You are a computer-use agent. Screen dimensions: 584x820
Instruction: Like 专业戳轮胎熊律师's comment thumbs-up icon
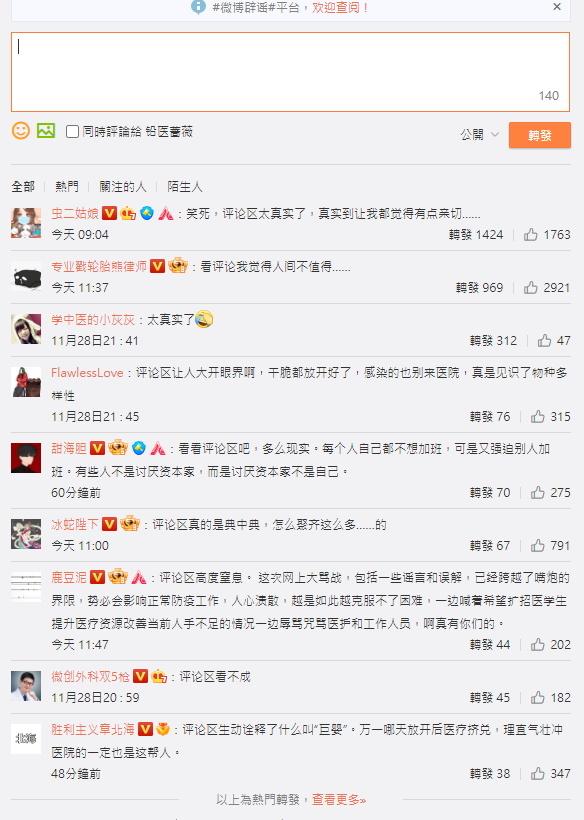tap(531, 287)
